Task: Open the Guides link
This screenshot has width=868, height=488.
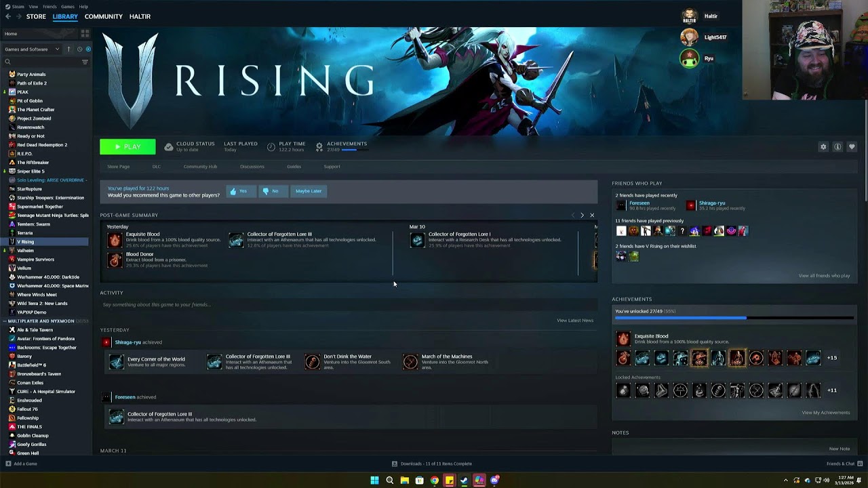Action: 294,167
